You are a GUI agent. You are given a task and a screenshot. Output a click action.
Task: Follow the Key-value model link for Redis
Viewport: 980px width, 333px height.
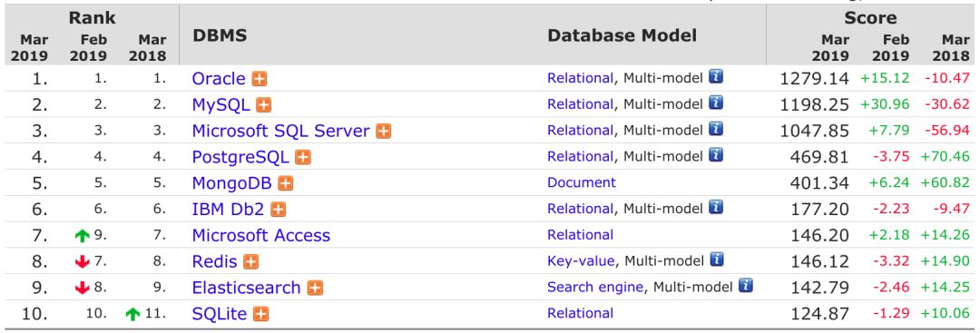coord(582,260)
